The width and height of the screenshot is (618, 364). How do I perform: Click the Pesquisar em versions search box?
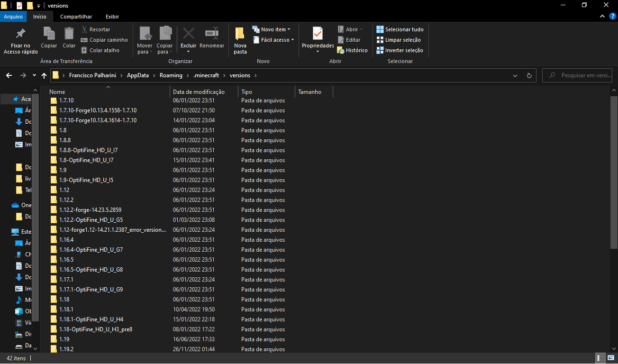tap(578, 75)
